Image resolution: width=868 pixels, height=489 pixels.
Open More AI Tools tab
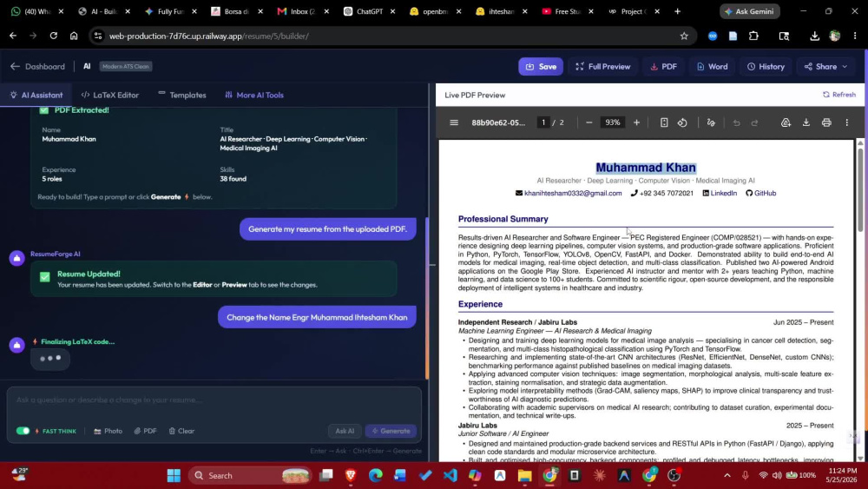254,96
